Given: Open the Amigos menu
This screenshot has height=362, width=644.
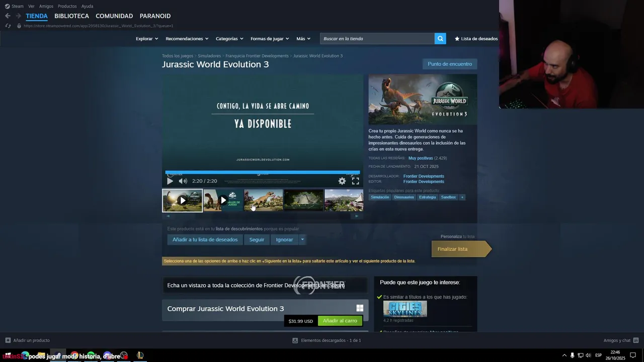Looking at the screenshot, I should [x=46, y=6].
